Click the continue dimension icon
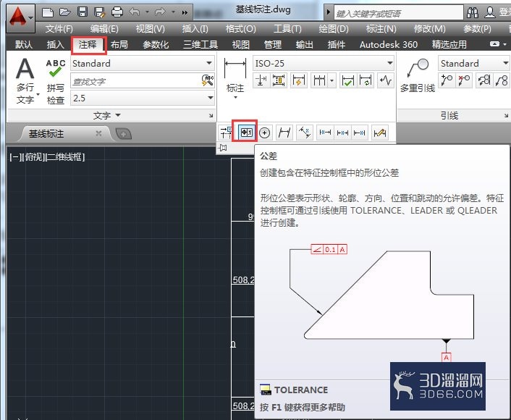Image resolution: width=511 pixels, height=420 pixels. click(319, 80)
